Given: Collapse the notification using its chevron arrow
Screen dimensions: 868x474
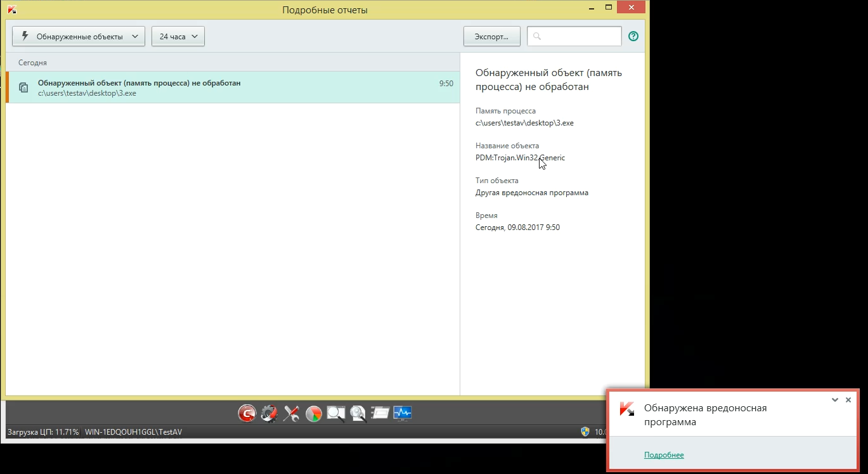Looking at the screenshot, I should pos(835,400).
